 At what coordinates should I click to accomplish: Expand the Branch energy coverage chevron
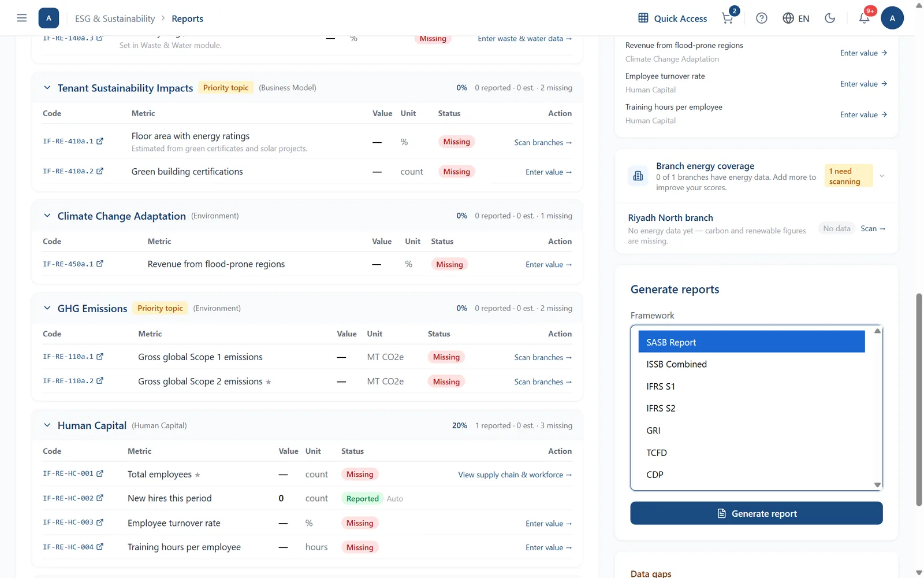coord(882,176)
